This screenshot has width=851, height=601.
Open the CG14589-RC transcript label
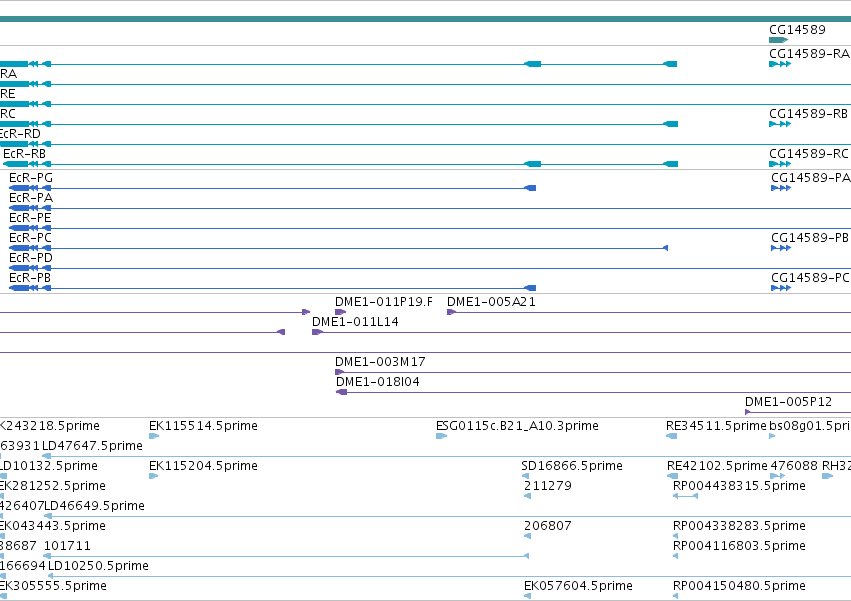pos(809,154)
